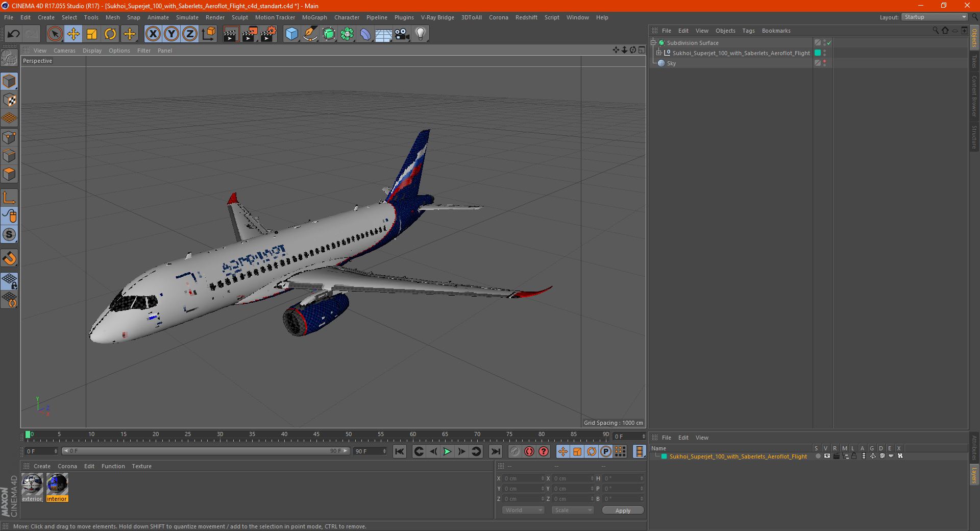Screen dimensions: 980x531
Task: Click Record Active Objects button
Action: (x=515, y=451)
